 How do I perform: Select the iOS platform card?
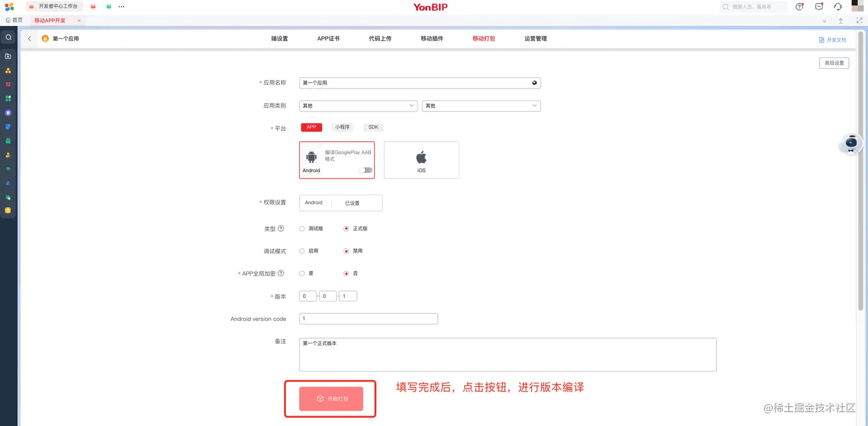(x=421, y=160)
